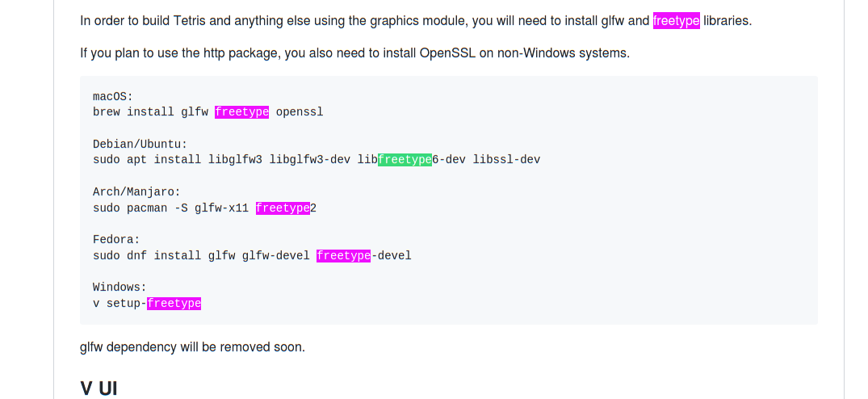Click "glfw-devel" in the dnf install command

click(x=275, y=256)
